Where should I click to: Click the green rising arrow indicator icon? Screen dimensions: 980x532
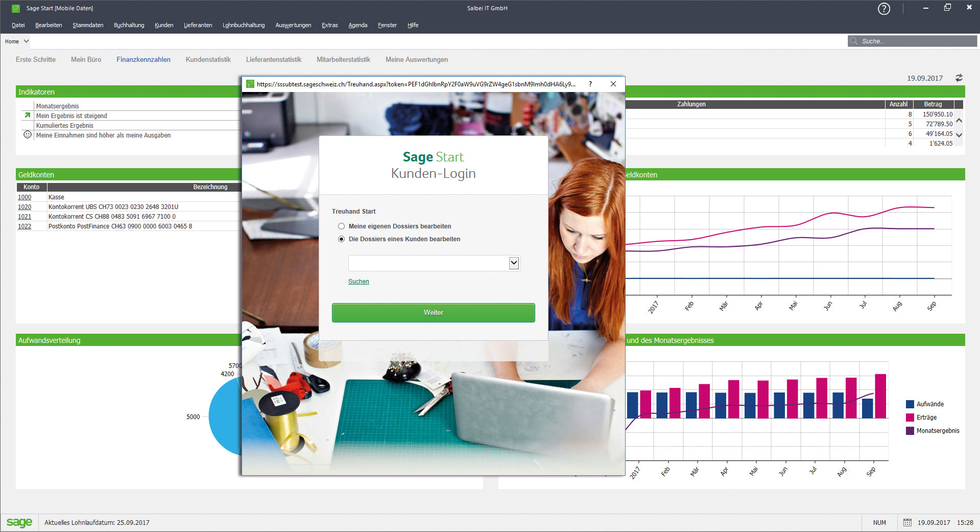coord(27,115)
